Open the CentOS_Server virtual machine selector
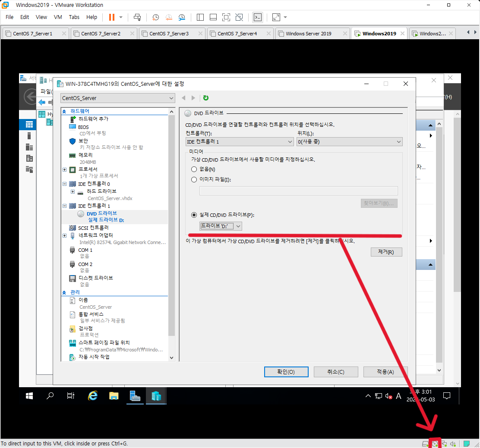Viewport: 480px width, 448px height. click(118, 98)
